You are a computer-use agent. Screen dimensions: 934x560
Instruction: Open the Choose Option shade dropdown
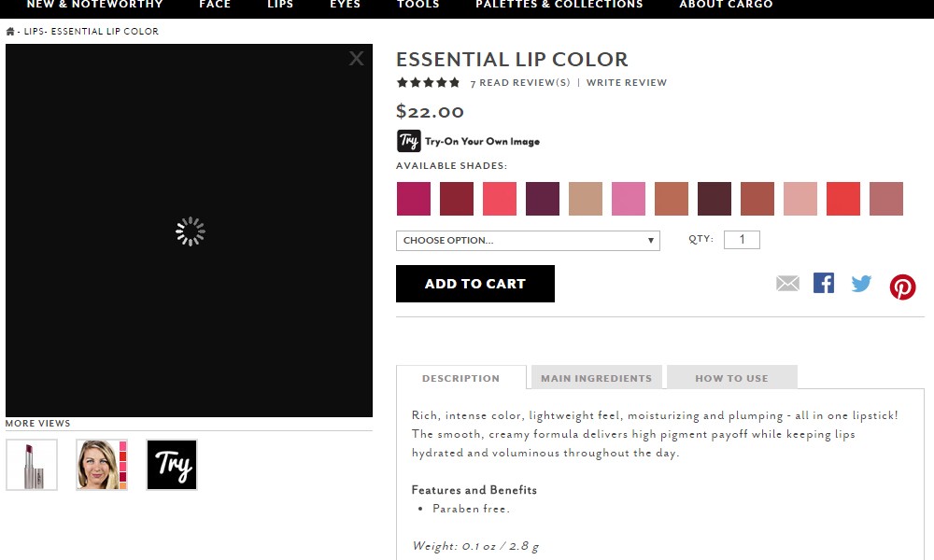528,241
